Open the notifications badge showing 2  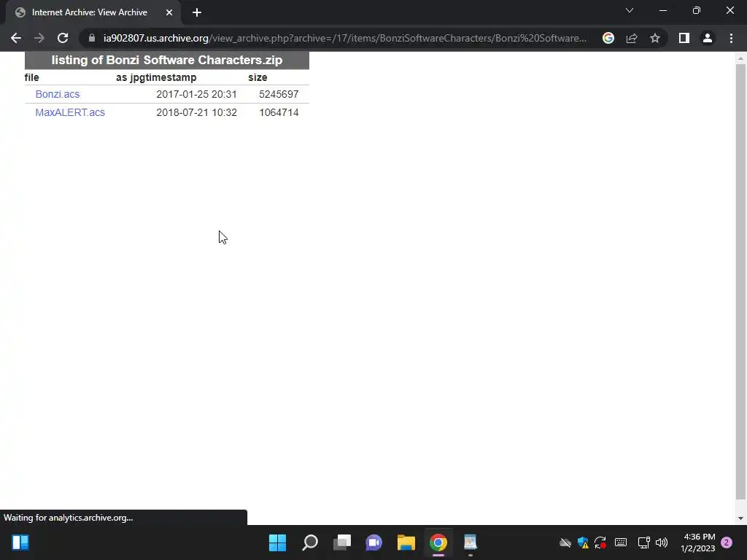[x=727, y=542]
